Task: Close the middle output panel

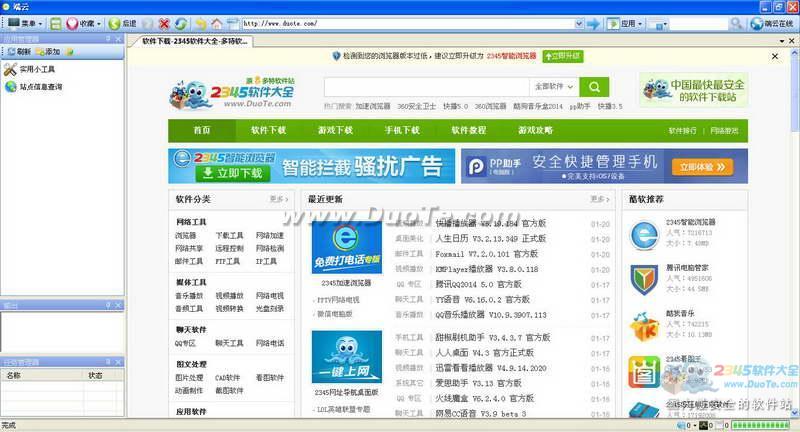Action: click(118, 305)
